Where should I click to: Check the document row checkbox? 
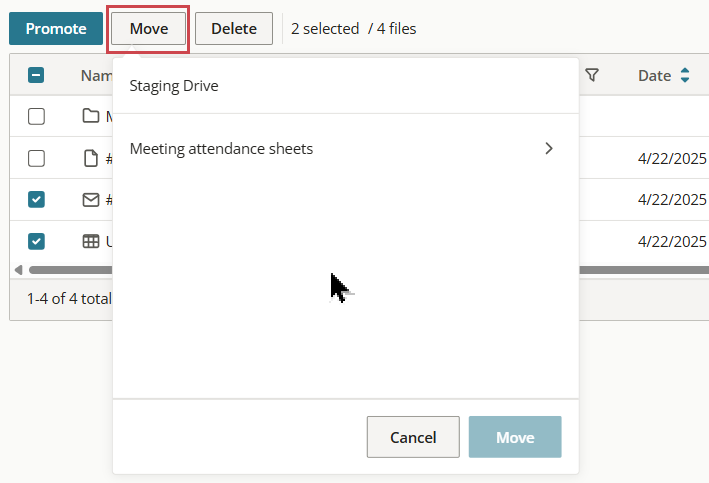point(36,158)
